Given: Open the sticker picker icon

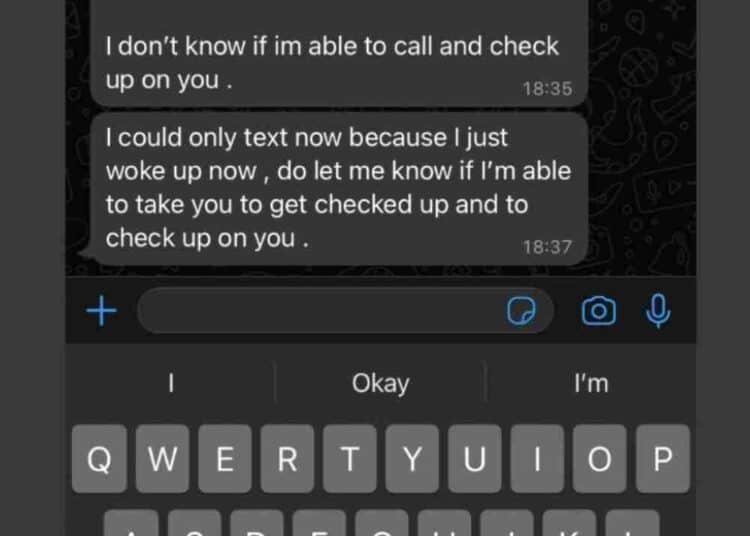Looking at the screenshot, I should 521,311.
